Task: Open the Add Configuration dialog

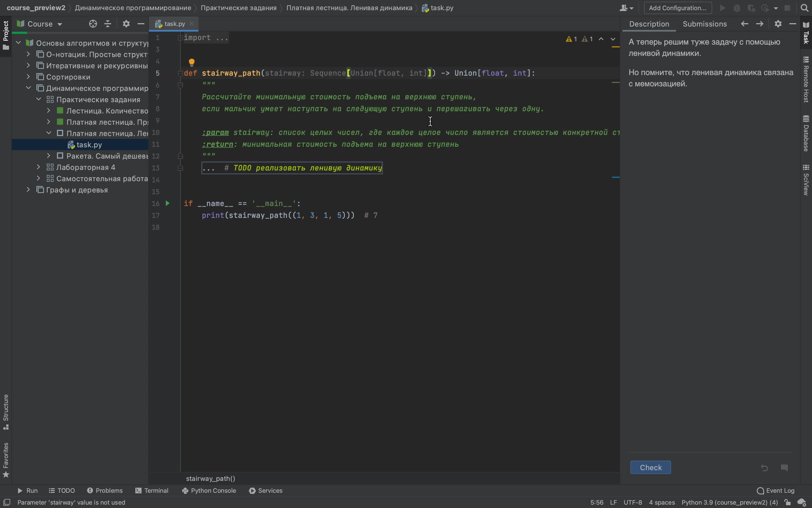Action: click(x=678, y=8)
